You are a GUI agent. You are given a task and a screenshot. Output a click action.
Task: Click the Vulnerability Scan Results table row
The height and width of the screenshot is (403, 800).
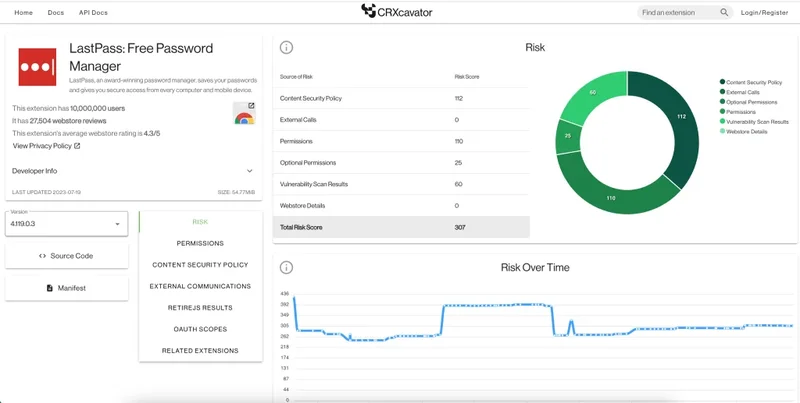pyautogui.click(x=402, y=184)
